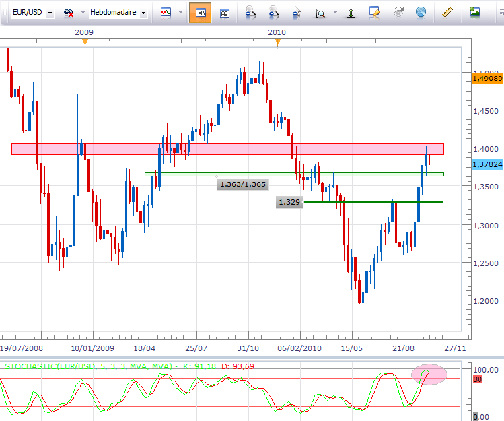The image size is (504, 421).
Task: Click the green vertical autoscale icon
Action: point(350,13)
